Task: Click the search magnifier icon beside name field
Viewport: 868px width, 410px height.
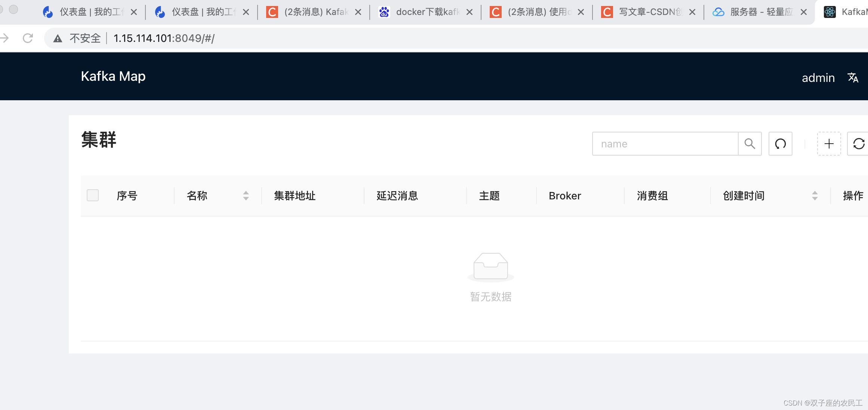Action: (x=750, y=144)
